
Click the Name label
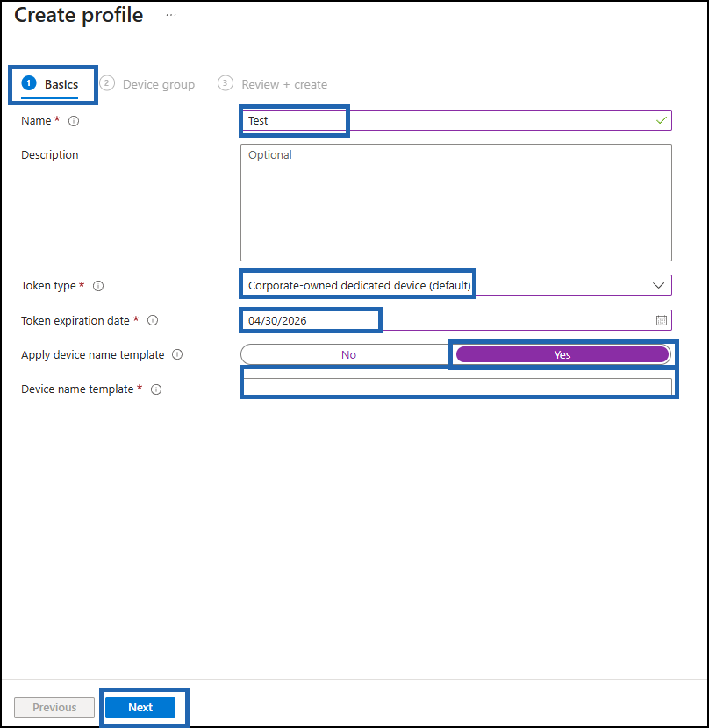click(x=36, y=121)
